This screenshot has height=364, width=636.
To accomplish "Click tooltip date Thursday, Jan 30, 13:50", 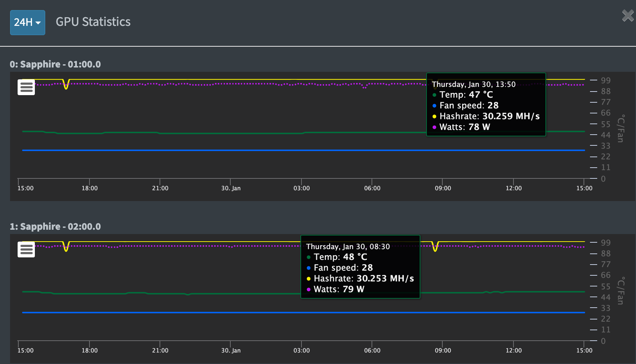I will [474, 84].
